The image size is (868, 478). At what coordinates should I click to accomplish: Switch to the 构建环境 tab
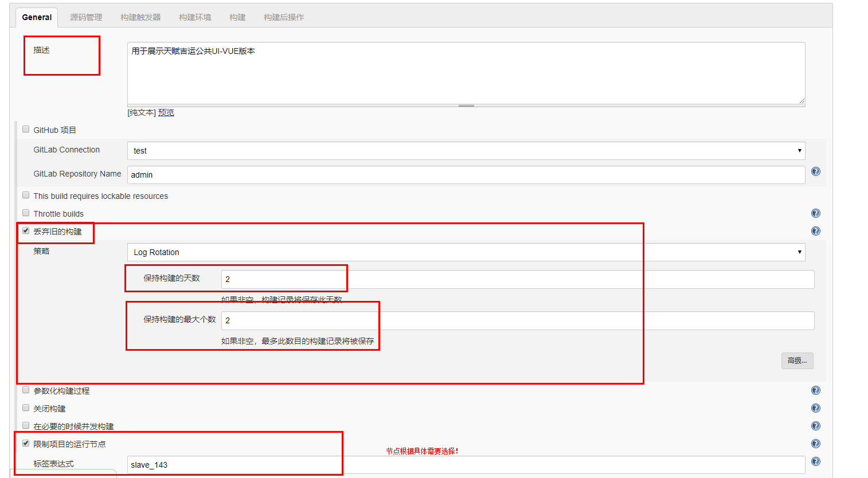[195, 17]
